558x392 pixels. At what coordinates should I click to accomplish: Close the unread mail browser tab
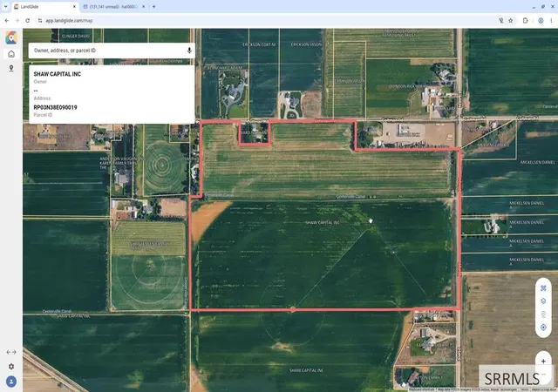tap(143, 7)
